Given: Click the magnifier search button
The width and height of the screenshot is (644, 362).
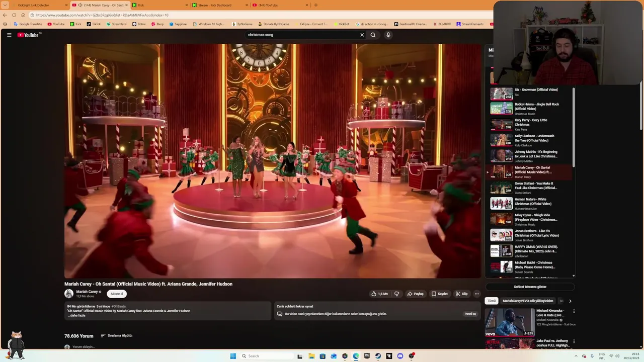Looking at the screenshot, I should (373, 35).
